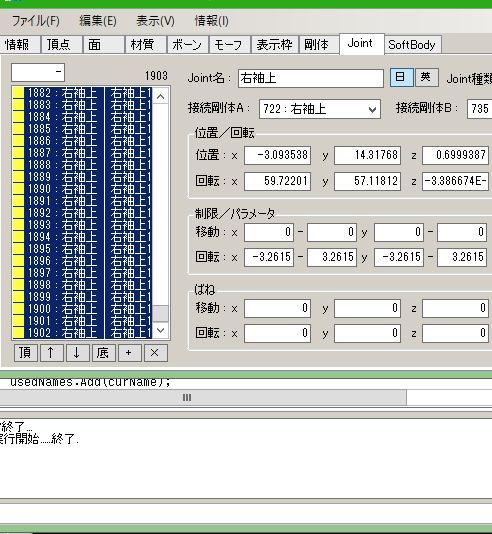Switch to the SoftBody tab
Image resolution: width=492 pixels, height=534 pixels.
pyautogui.click(x=413, y=44)
